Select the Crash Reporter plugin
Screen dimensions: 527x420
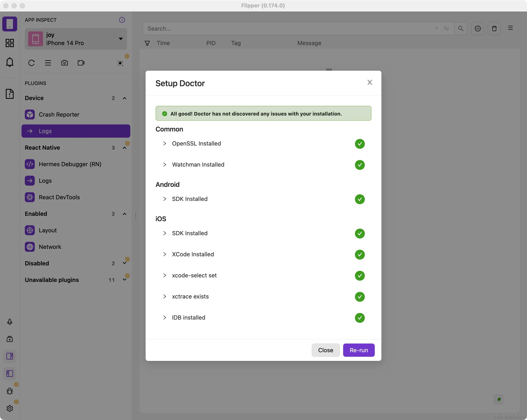pyautogui.click(x=59, y=114)
